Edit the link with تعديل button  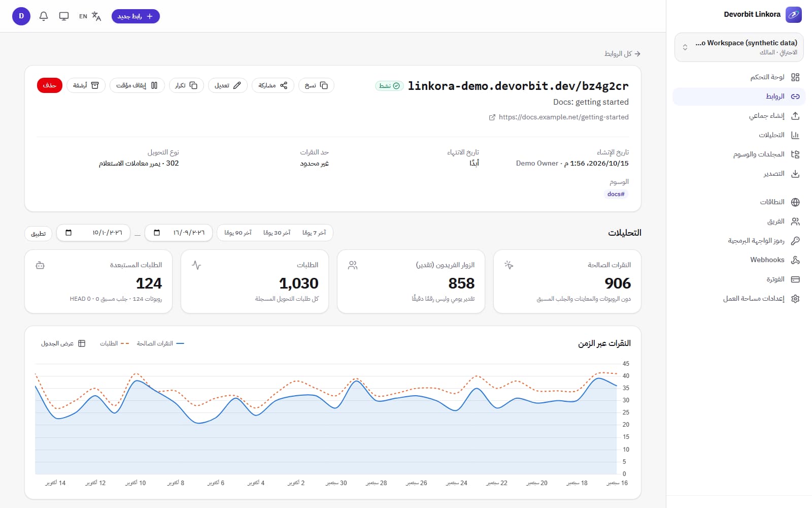pyautogui.click(x=227, y=85)
